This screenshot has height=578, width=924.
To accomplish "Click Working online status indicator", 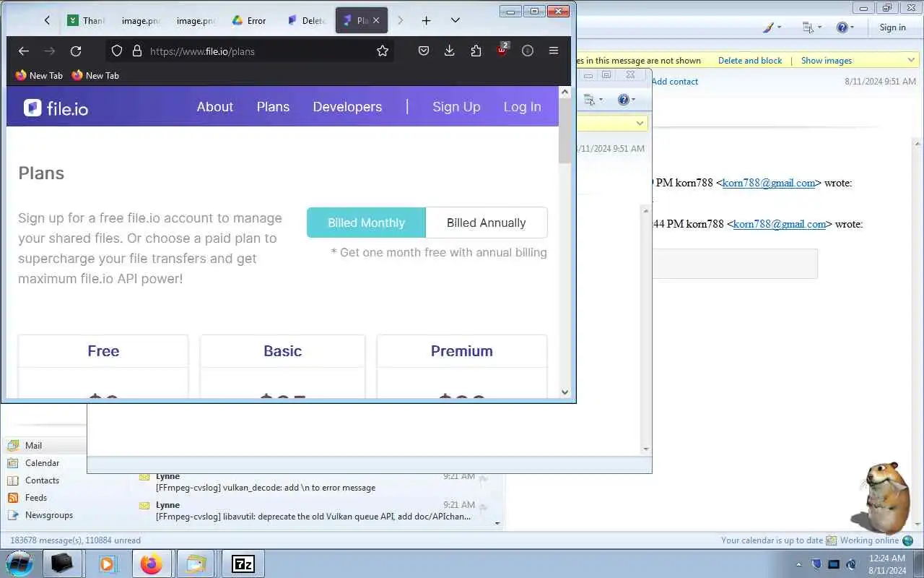I will click(876, 540).
